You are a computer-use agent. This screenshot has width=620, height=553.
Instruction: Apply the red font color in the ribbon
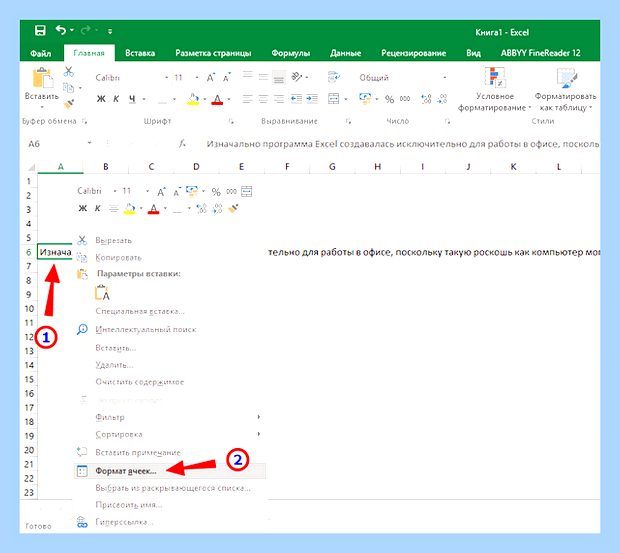point(217,99)
